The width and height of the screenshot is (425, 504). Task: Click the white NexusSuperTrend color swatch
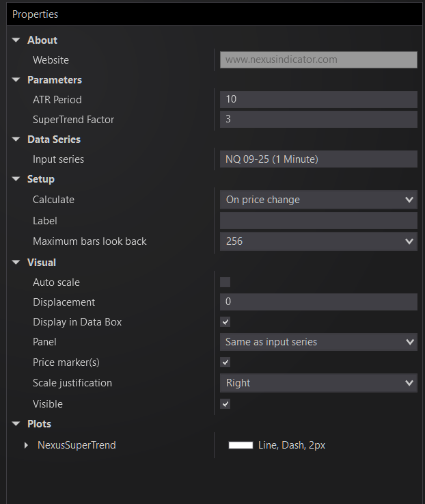pos(241,445)
